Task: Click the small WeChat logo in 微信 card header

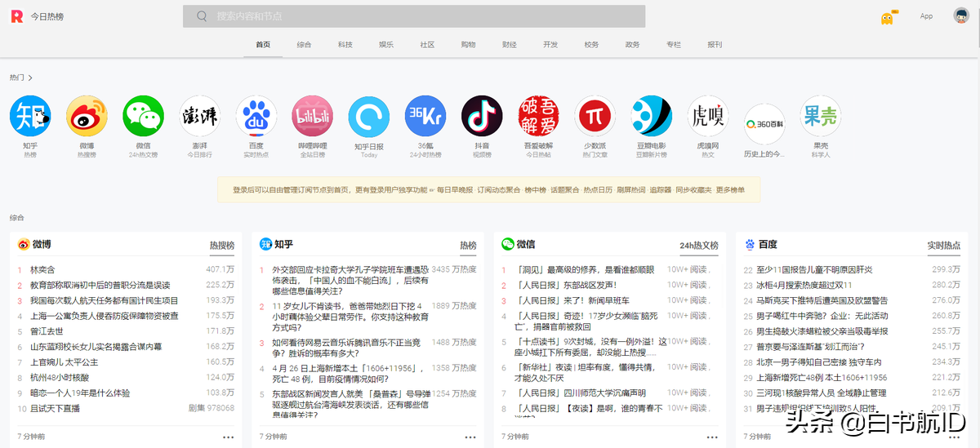Action: (508, 244)
